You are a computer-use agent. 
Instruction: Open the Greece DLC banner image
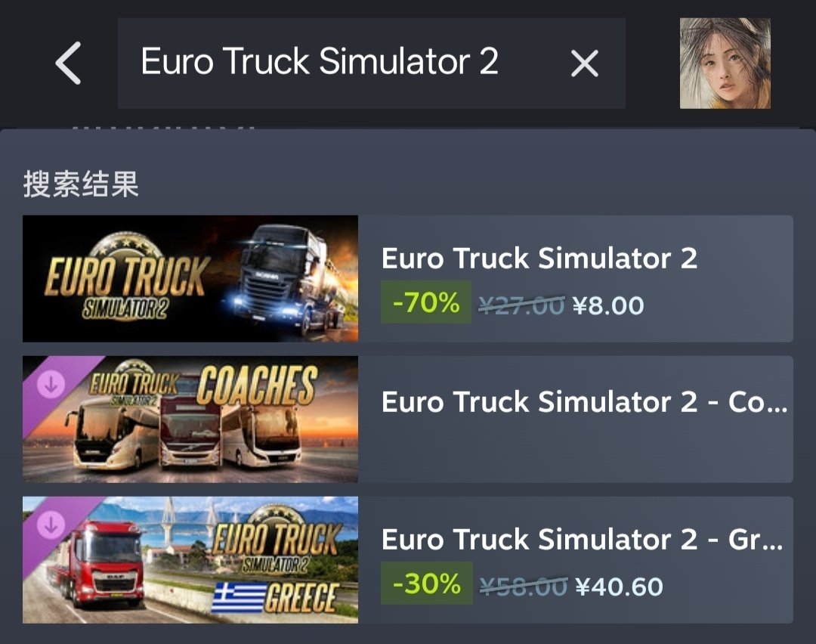point(190,559)
